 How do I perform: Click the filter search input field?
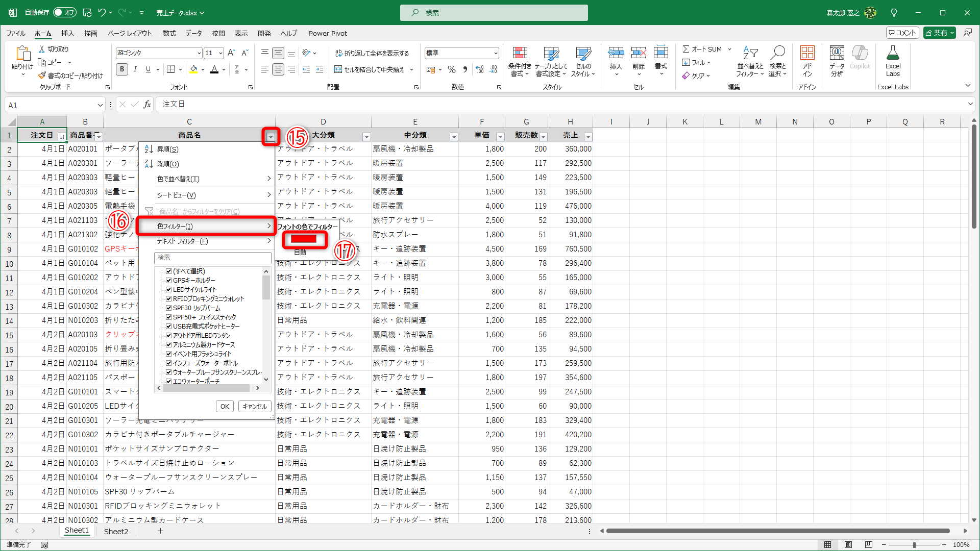tap(212, 258)
